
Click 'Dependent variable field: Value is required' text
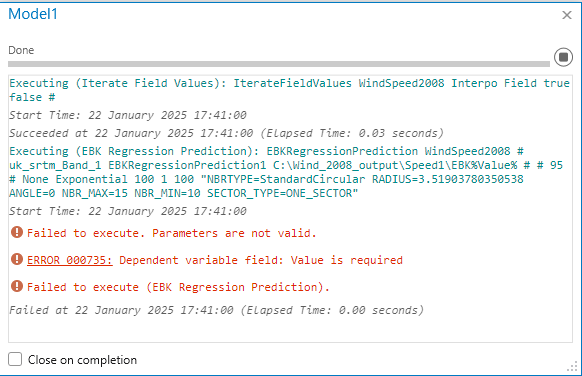click(261, 260)
